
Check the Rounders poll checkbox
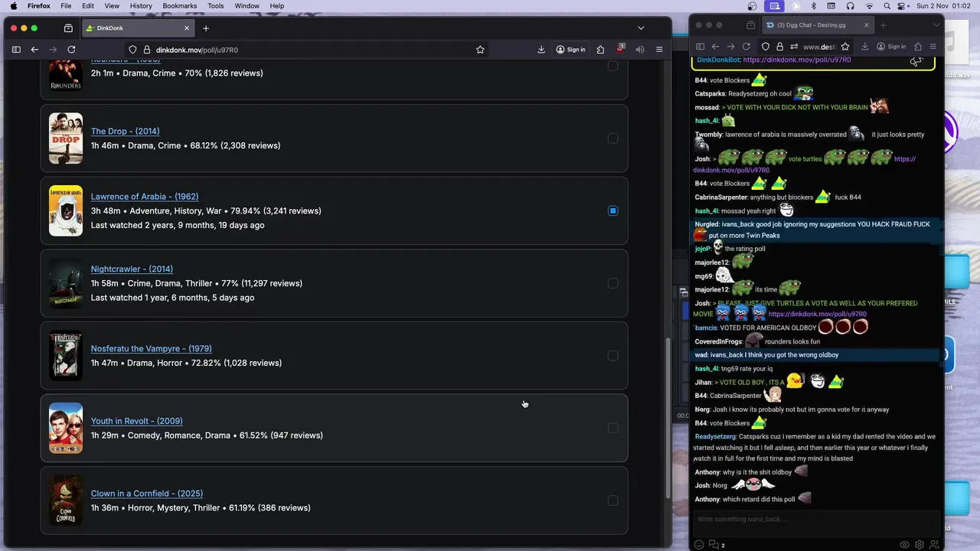tap(612, 66)
